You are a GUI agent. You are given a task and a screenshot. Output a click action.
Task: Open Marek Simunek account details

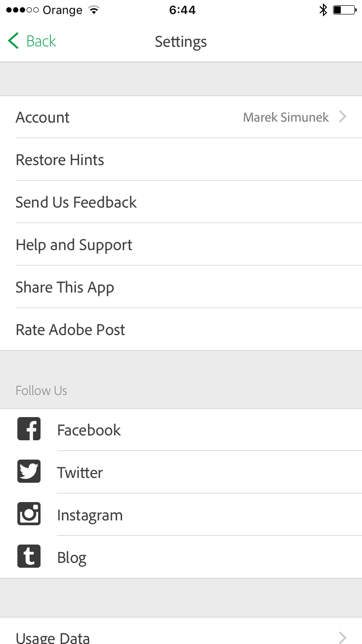(x=286, y=117)
